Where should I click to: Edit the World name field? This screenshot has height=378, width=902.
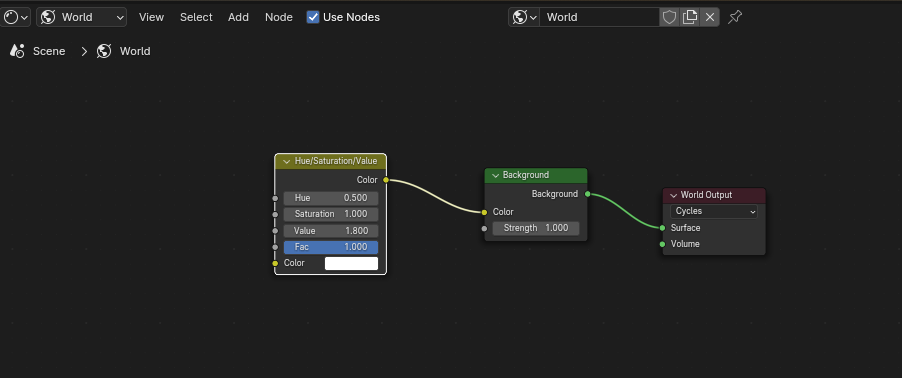tap(599, 17)
